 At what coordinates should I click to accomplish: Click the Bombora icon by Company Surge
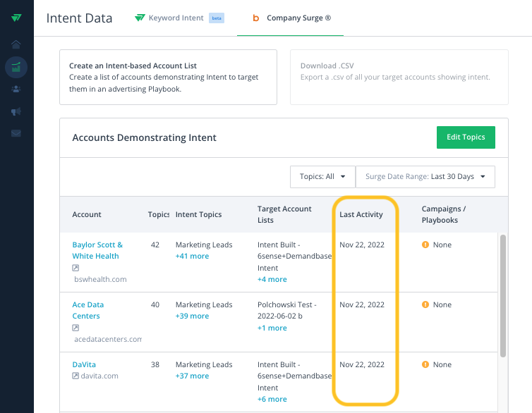point(256,18)
